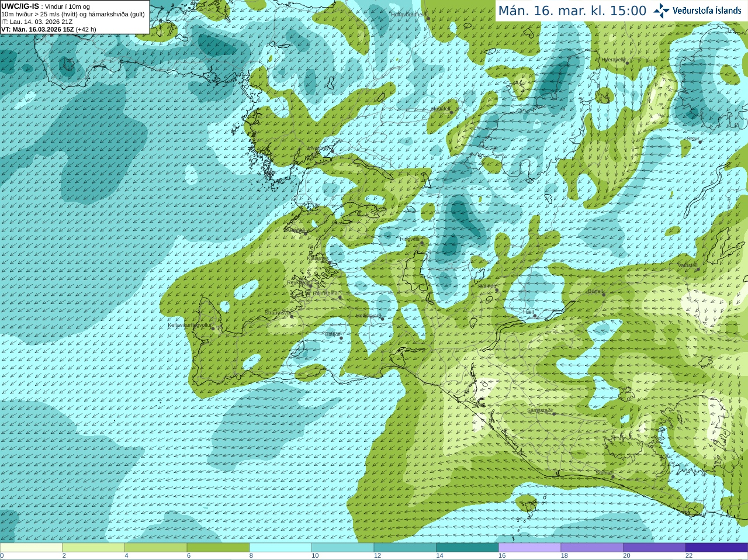Click the Kjalarnes station label
Screen dimensions: 748x560
click(x=318, y=258)
